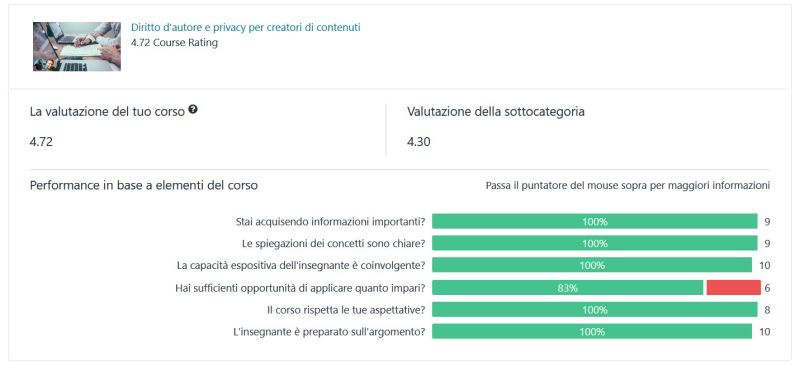Select the 'Il corso rispetta le tue aspettative?' bar
Screen dimensions: 800x365
point(594,310)
